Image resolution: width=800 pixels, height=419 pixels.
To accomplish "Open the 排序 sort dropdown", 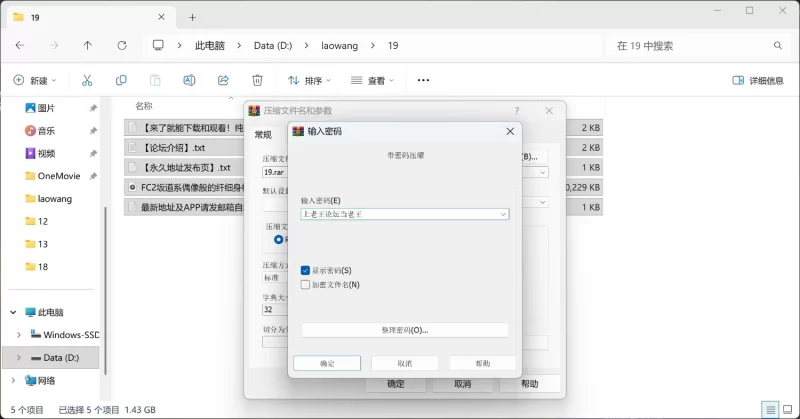I will click(312, 80).
